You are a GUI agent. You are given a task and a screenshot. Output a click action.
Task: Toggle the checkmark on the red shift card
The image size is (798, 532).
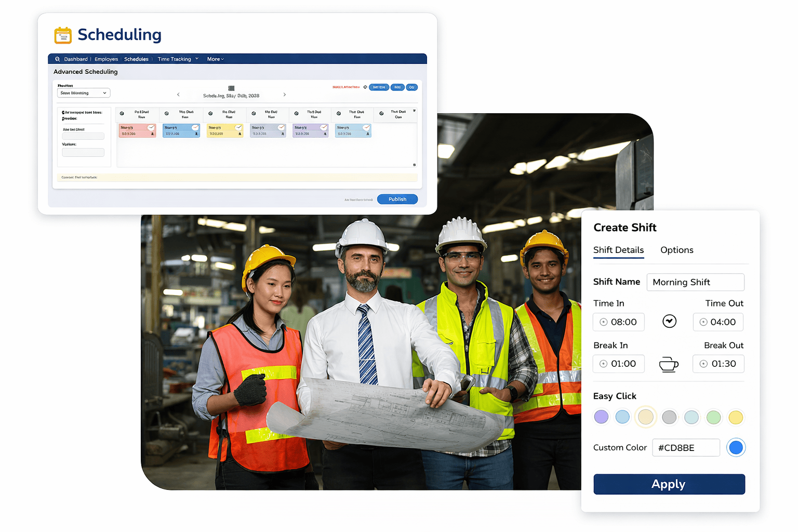(151, 127)
